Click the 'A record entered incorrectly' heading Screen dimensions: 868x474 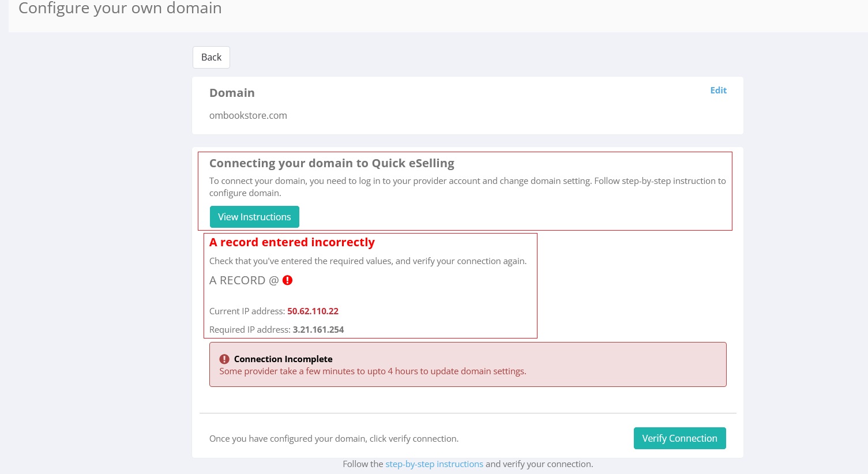click(x=292, y=242)
